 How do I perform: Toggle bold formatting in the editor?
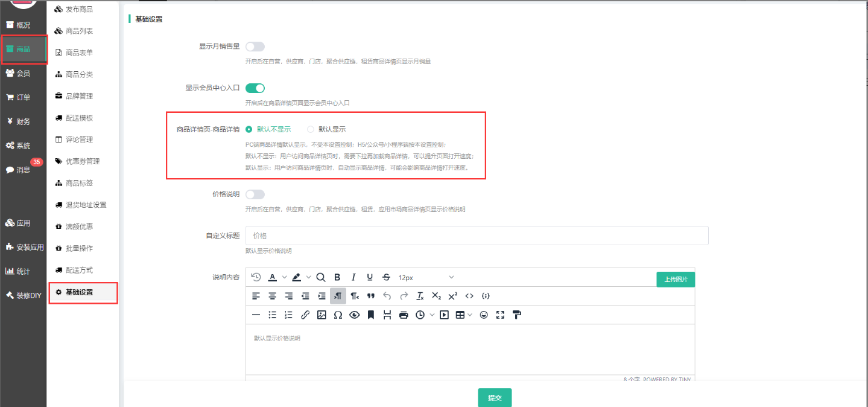pyautogui.click(x=337, y=277)
